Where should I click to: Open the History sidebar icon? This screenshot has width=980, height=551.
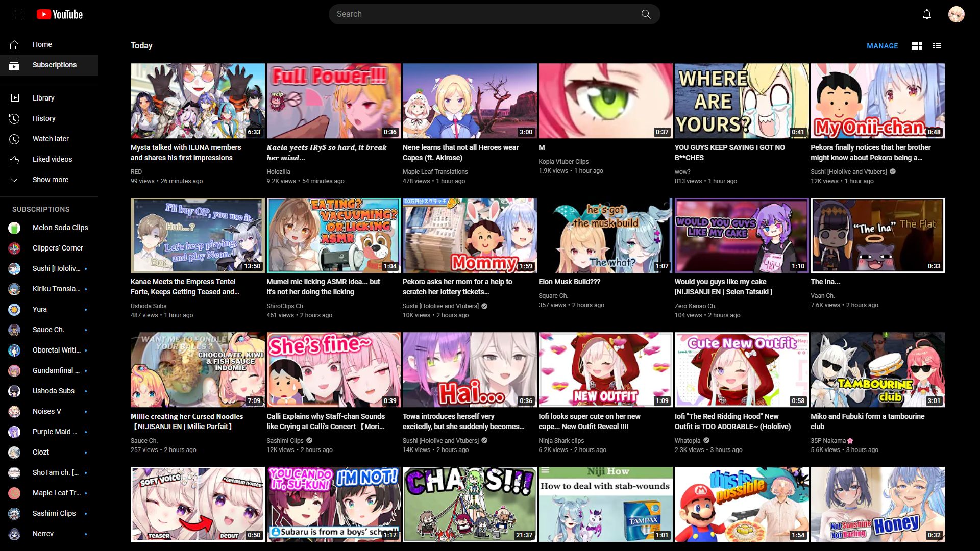pyautogui.click(x=14, y=118)
